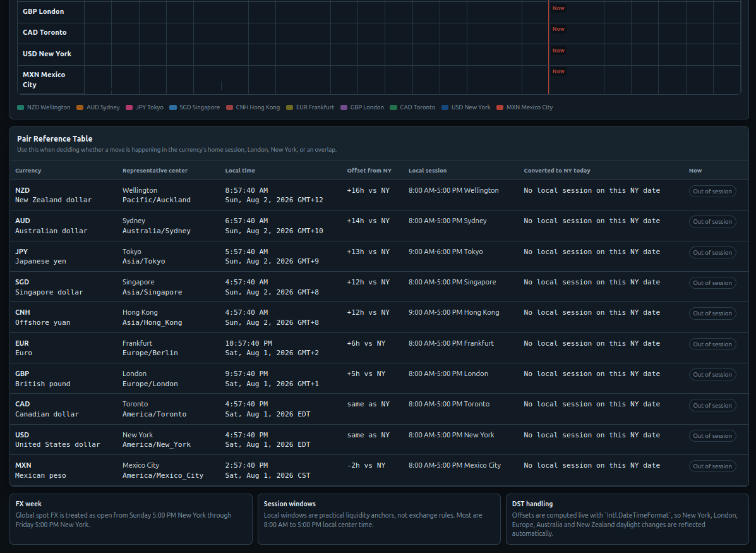
Task: Click the 9:00 AM-5:00 PM Hong Kong session cell
Action: [453, 313]
